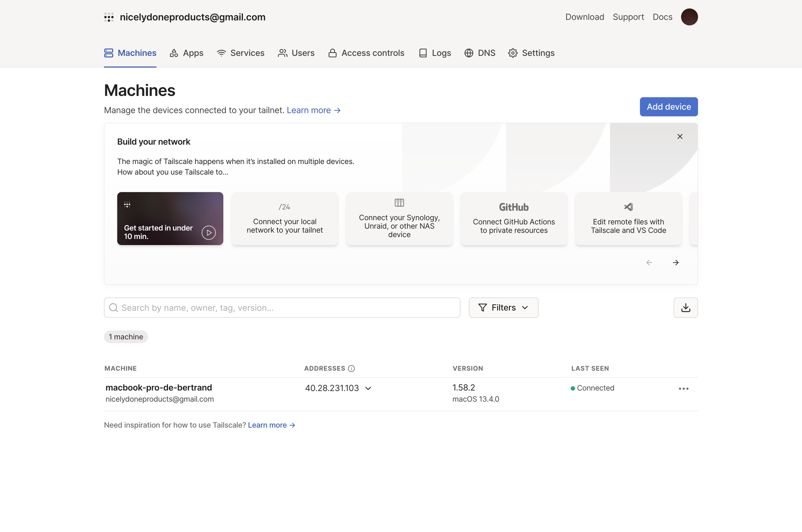The height and width of the screenshot is (532, 802).
Task: Click the previous arrow in the carousel
Action: pyautogui.click(x=649, y=262)
